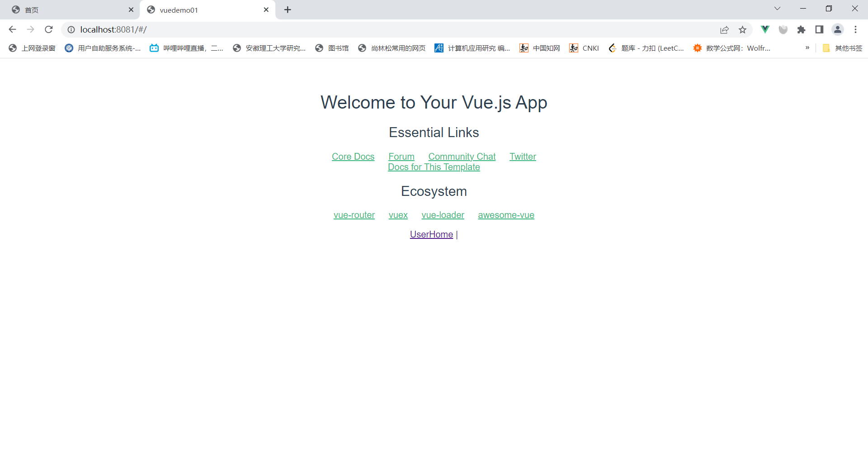Open the Core Docs link
Image resolution: width=868 pixels, height=466 pixels.
353,157
